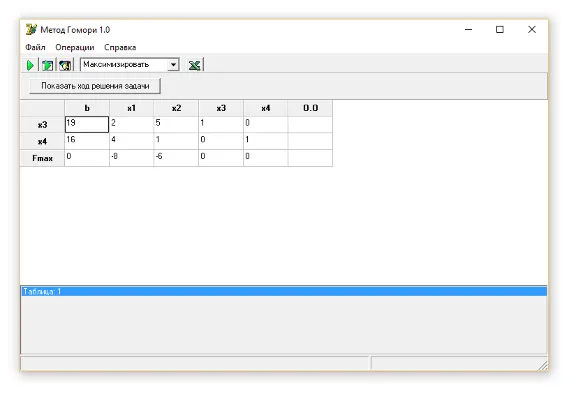Viewport: 576px width, 399px height.
Task: Select the Fmax x2 cell with value -6
Action: click(x=176, y=158)
